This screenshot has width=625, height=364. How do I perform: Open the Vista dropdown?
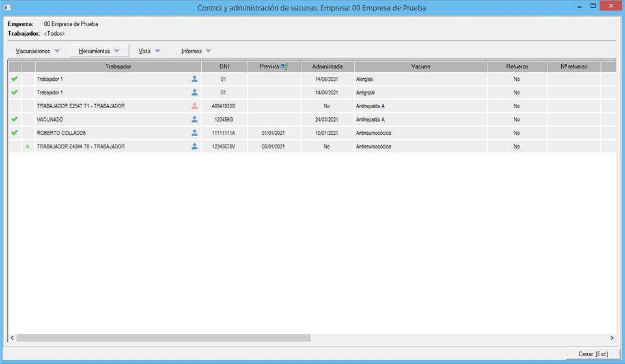coord(149,51)
